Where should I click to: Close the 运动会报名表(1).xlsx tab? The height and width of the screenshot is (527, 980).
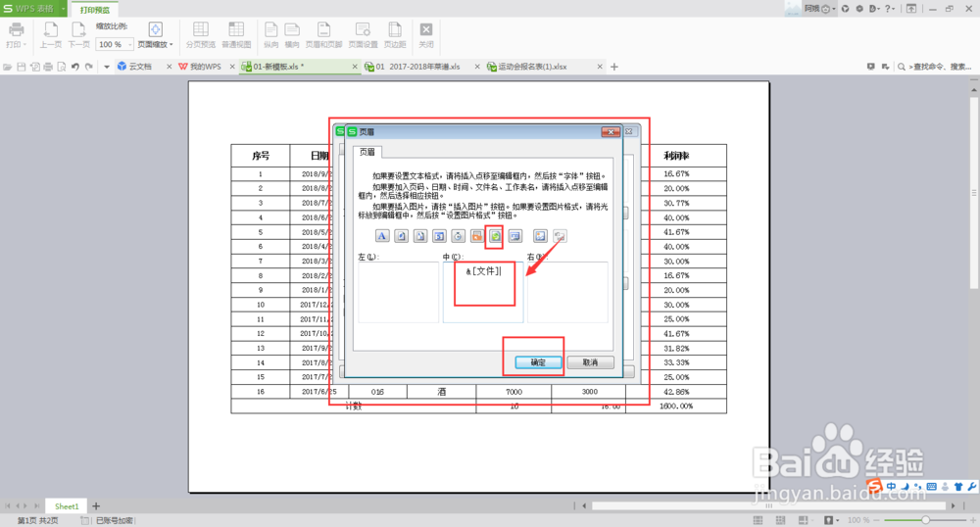[600, 67]
